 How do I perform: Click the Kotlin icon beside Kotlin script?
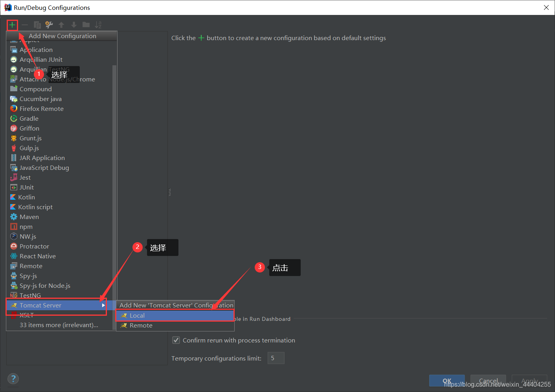(13, 207)
